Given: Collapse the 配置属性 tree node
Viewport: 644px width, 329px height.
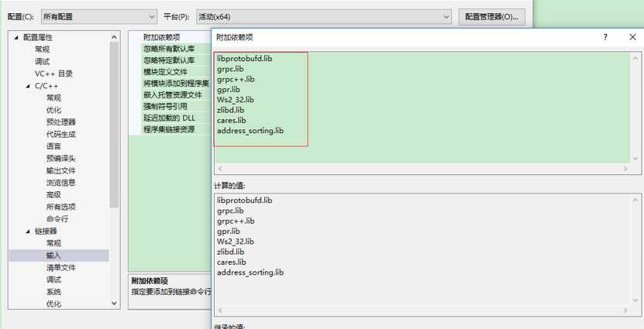Looking at the screenshot, I should tap(16, 38).
